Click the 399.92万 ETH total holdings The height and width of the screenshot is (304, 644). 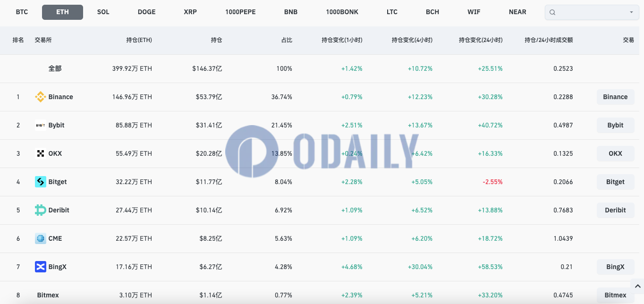click(132, 68)
